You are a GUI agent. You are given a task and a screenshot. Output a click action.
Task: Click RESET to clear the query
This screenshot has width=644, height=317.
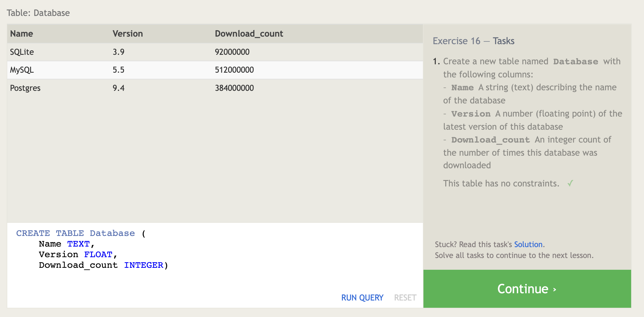tap(405, 298)
